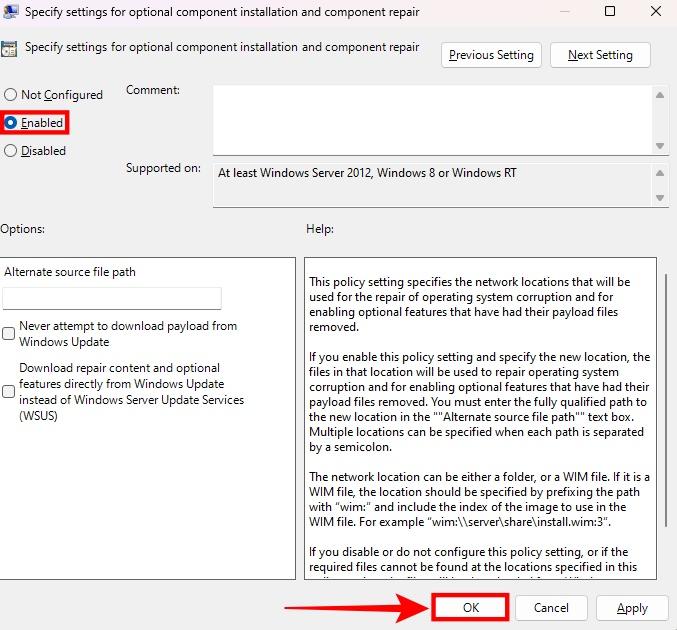The image size is (677, 630).
Task: Click help text 'This policy setting specifies'
Action: (x=380, y=282)
